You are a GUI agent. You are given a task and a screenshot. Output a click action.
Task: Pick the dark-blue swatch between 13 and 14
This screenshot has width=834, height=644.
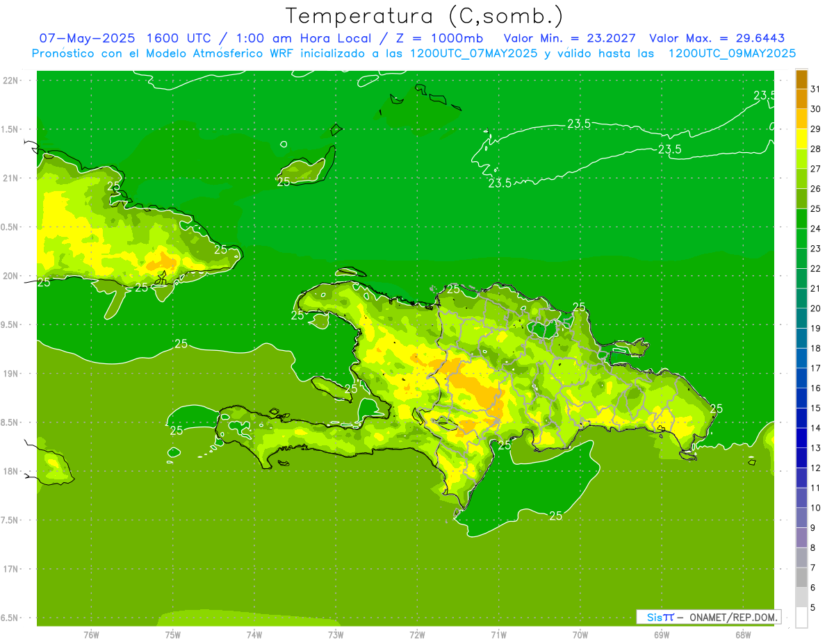pyautogui.click(x=801, y=438)
